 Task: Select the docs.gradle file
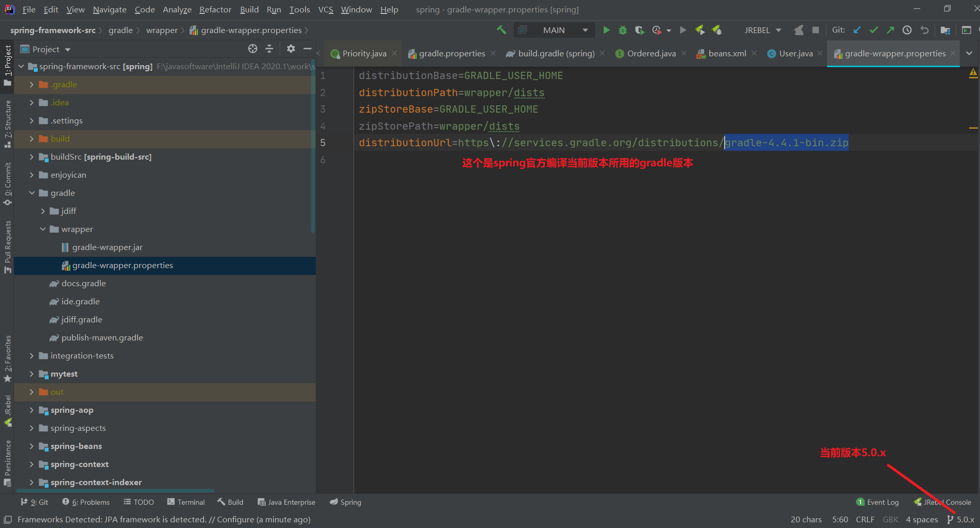[83, 283]
